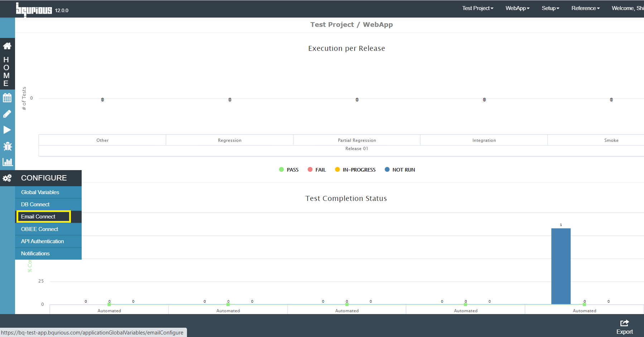Select Email Connect menu item
Viewport: 644px width, 337px height.
[43, 217]
